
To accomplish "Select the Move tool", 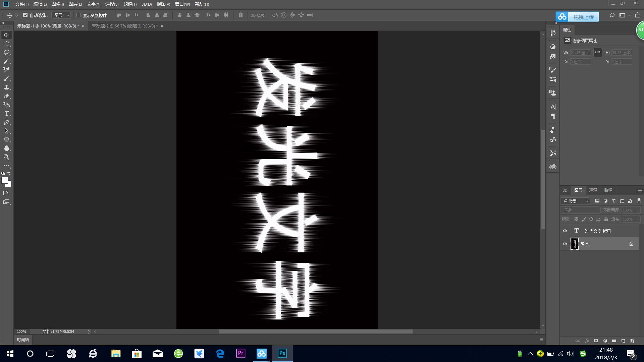I will point(6,35).
